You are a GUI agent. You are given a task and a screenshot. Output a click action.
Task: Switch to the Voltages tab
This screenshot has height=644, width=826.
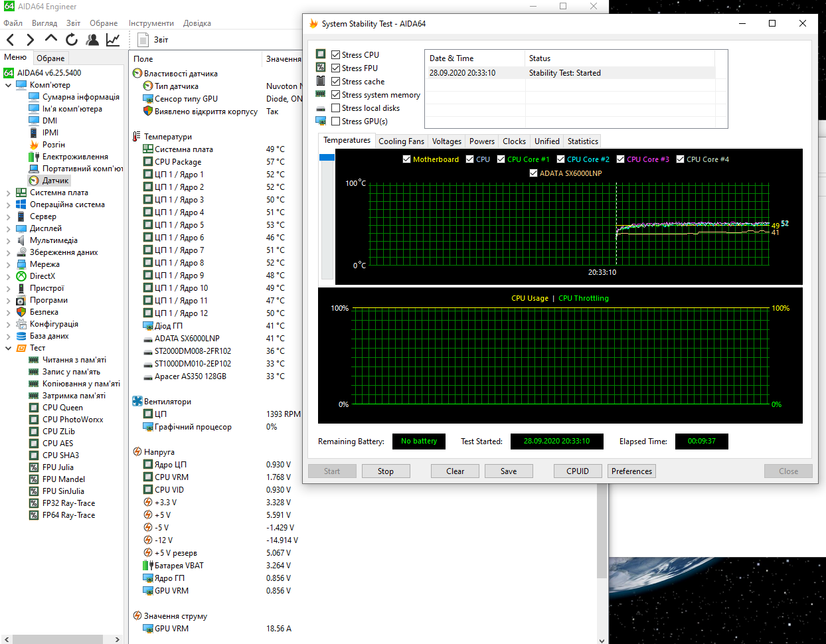point(447,141)
